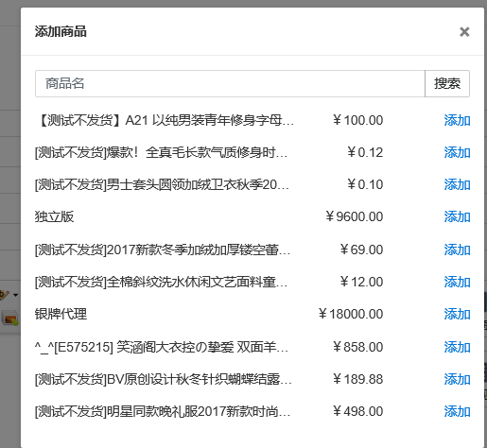The image size is (487, 448).
Task: Click the 搜索 button
Action: (x=447, y=83)
